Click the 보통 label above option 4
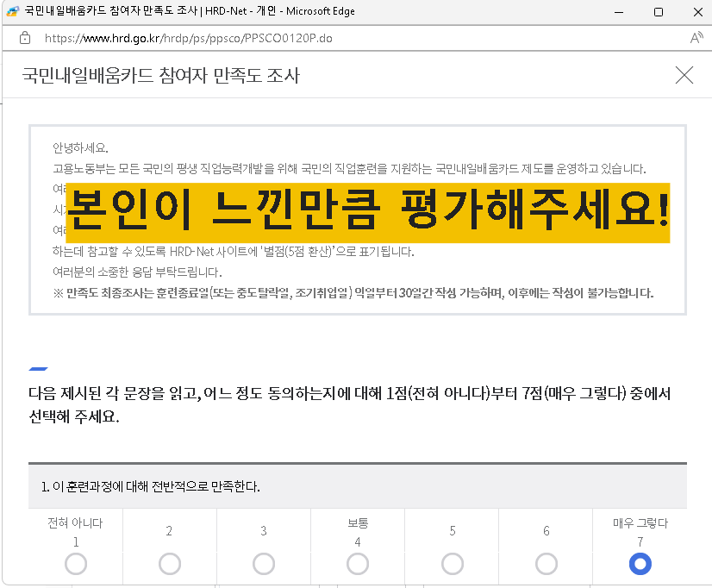The width and height of the screenshot is (712, 588). click(358, 523)
